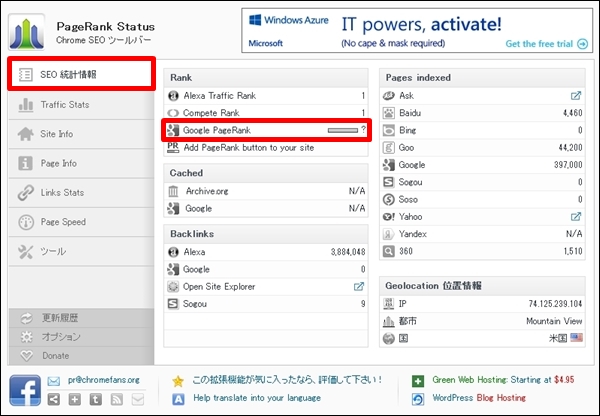Click Yandex N/A row
The image size is (600, 416).
(x=482, y=234)
